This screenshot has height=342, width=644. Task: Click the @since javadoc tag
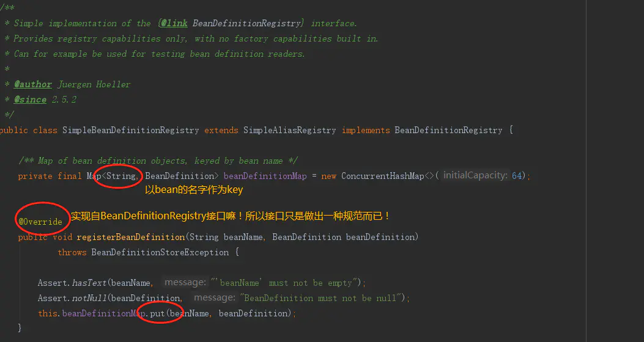point(31,100)
